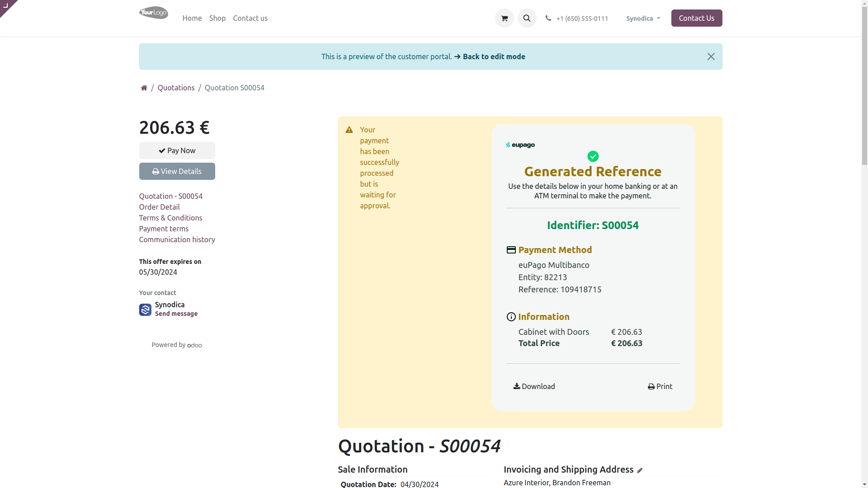Open Contact us menu item

(250, 18)
